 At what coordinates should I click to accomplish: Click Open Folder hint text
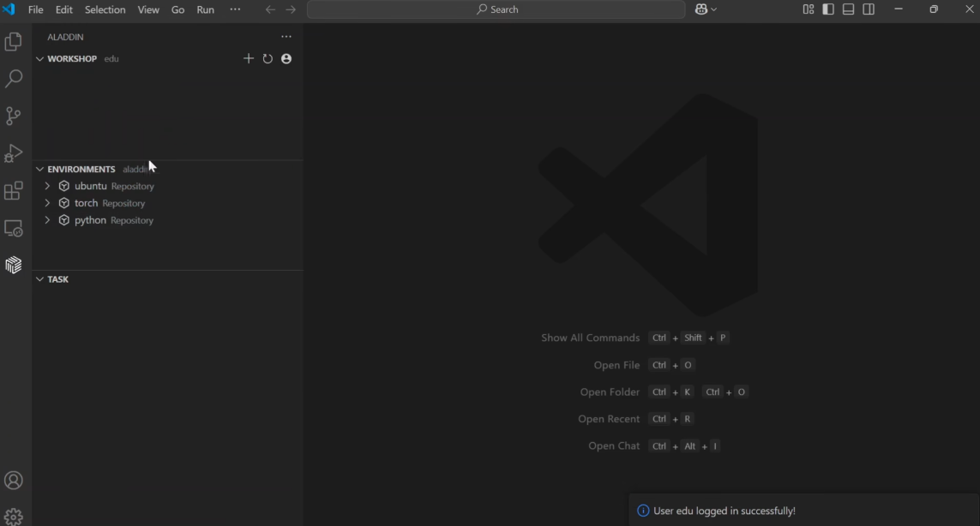[x=610, y=392]
